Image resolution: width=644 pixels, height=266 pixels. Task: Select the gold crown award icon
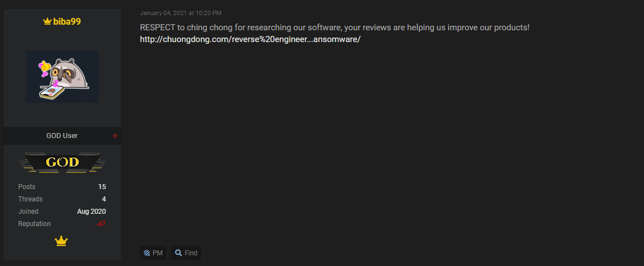pyautogui.click(x=61, y=241)
